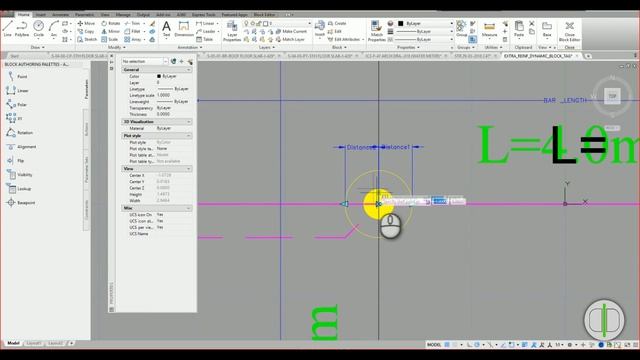Click Match Layer button
The image size is (640, 360).
(x=290, y=39)
